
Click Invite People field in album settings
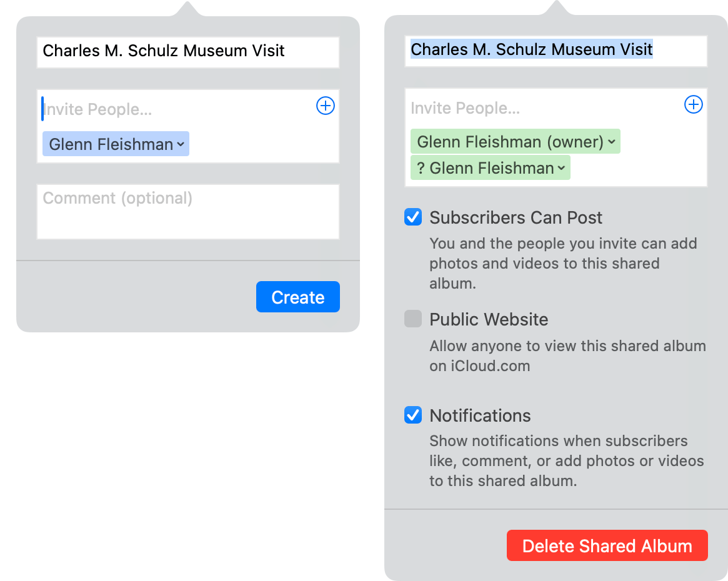click(537, 108)
